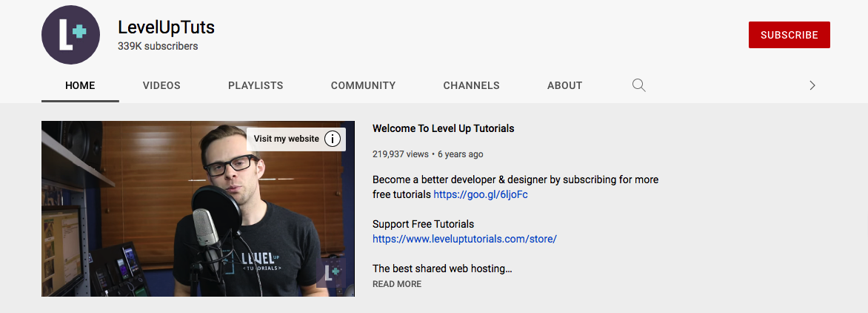Open the Welcome To Level Up Tutorials title

[x=444, y=128]
